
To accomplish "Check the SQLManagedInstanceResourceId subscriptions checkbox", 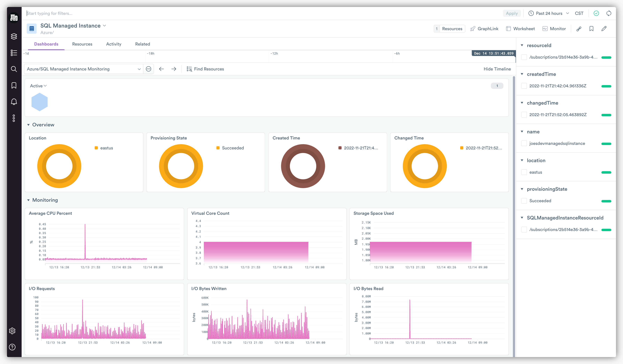I will point(524,230).
